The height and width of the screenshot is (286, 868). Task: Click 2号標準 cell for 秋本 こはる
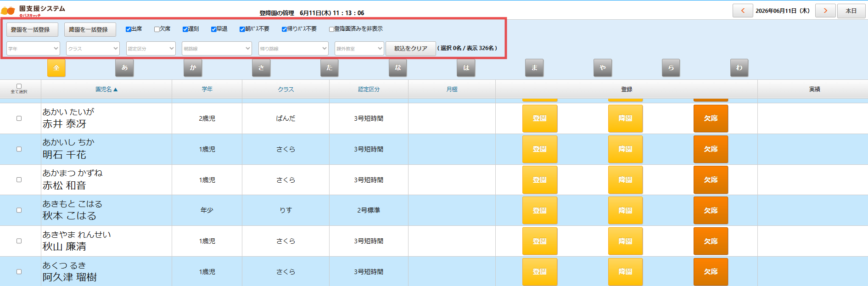(369, 210)
